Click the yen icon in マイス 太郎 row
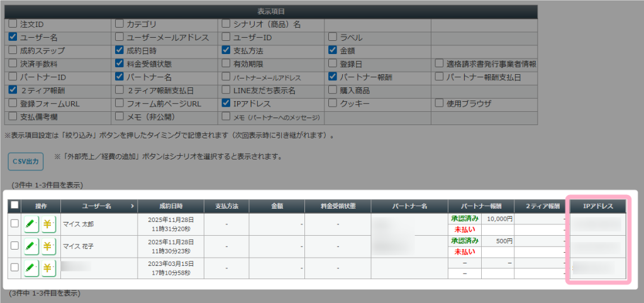644x303 pixels. click(x=48, y=224)
